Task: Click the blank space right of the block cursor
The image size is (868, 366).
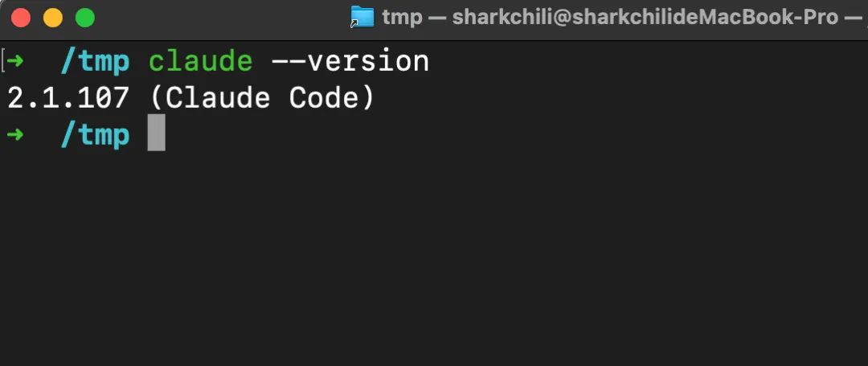Action: [515, 135]
